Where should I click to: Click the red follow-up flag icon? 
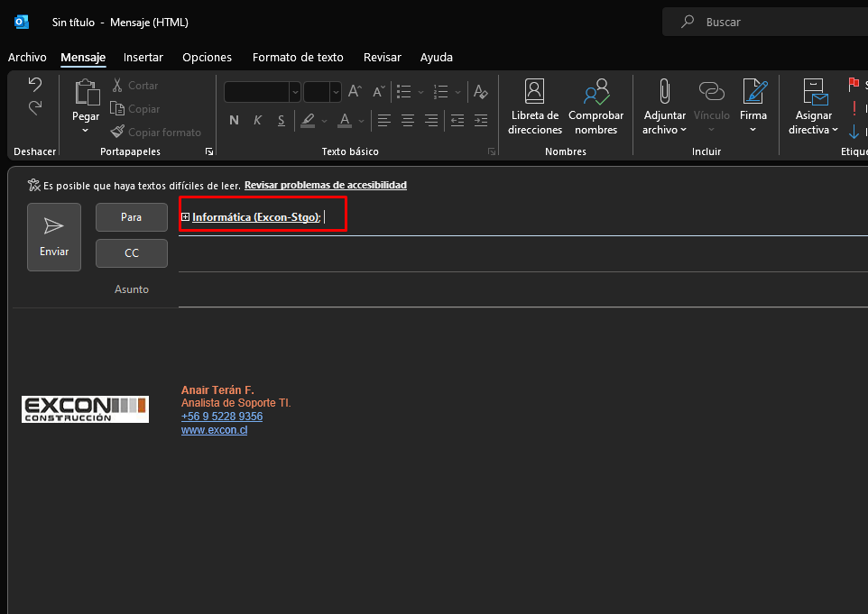(854, 85)
